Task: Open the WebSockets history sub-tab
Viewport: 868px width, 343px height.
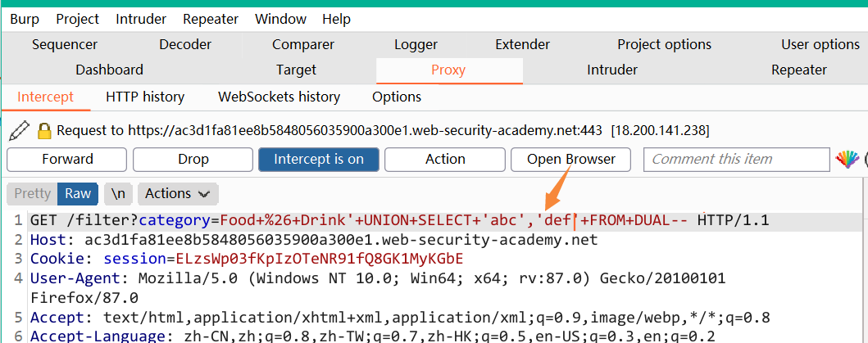Action: point(279,97)
